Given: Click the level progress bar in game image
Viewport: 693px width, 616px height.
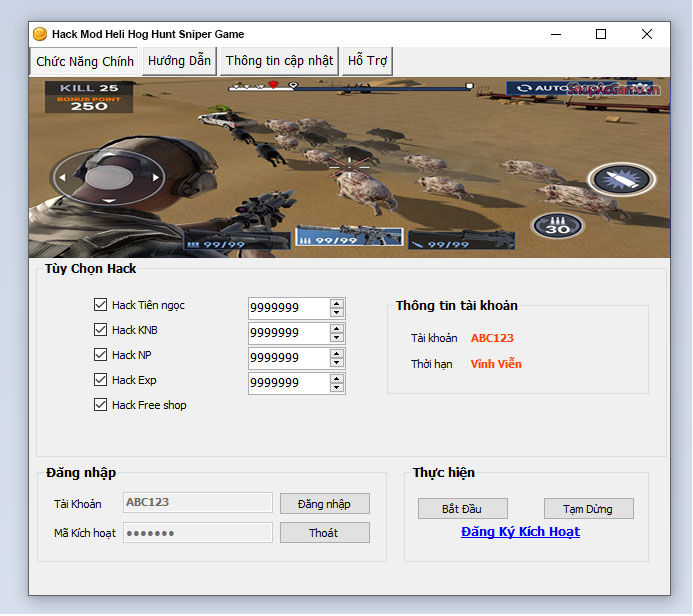Looking at the screenshot, I should click(x=351, y=87).
